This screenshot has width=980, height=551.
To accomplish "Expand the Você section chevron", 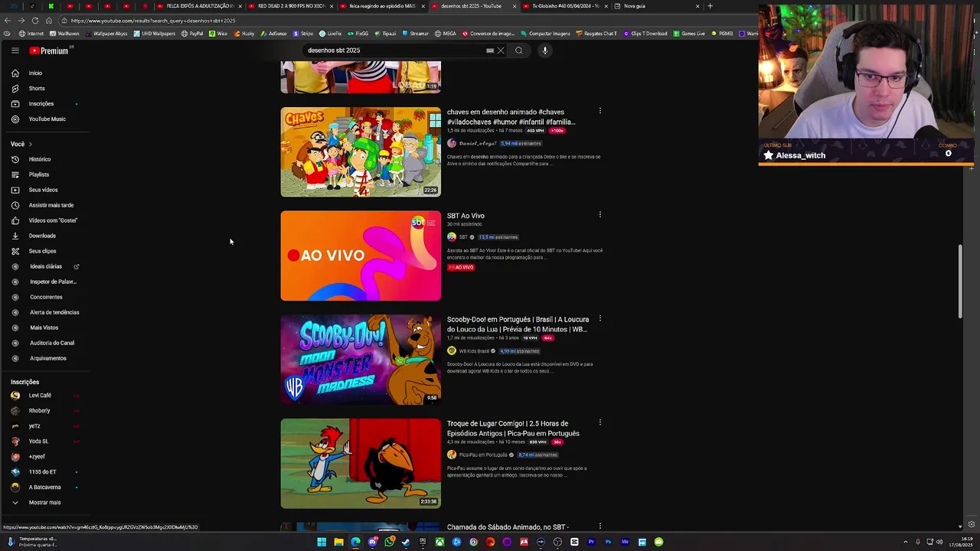I will (30, 144).
